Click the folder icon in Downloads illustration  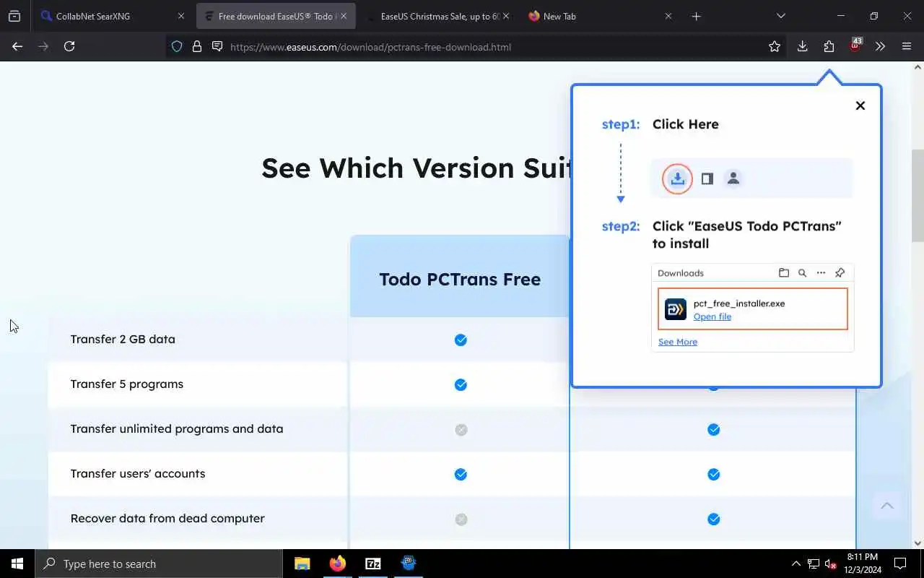click(x=784, y=273)
